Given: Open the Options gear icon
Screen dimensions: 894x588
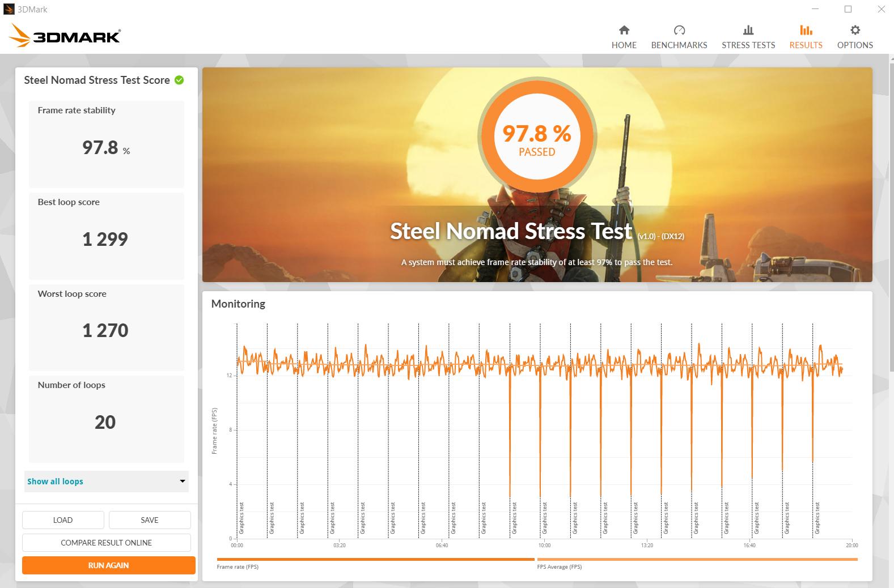Looking at the screenshot, I should point(855,30).
